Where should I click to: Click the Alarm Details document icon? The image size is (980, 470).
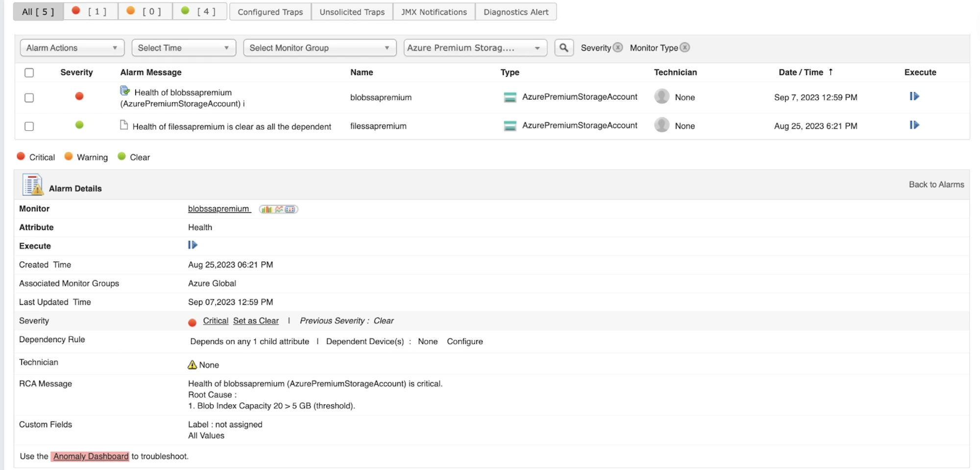point(33,185)
